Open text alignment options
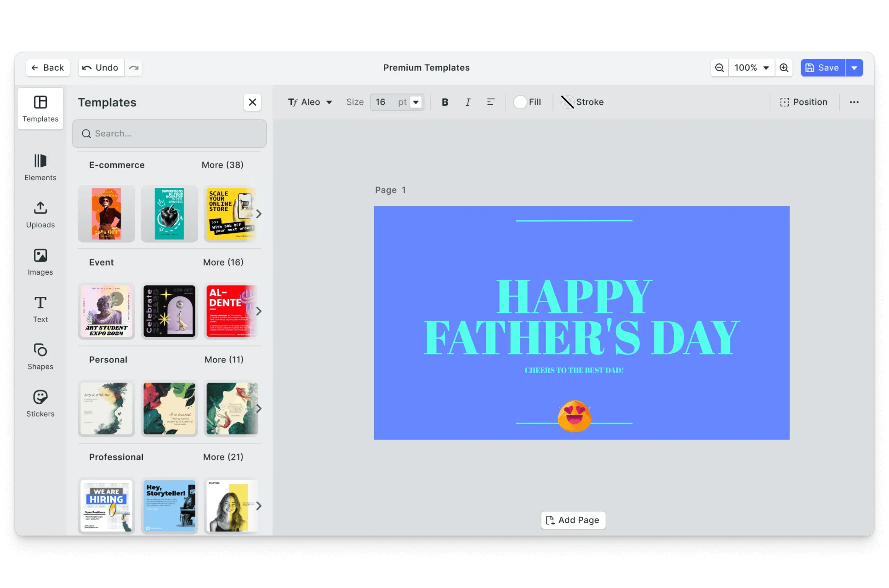Screen dimensions: 889x588 [x=491, y=102]
